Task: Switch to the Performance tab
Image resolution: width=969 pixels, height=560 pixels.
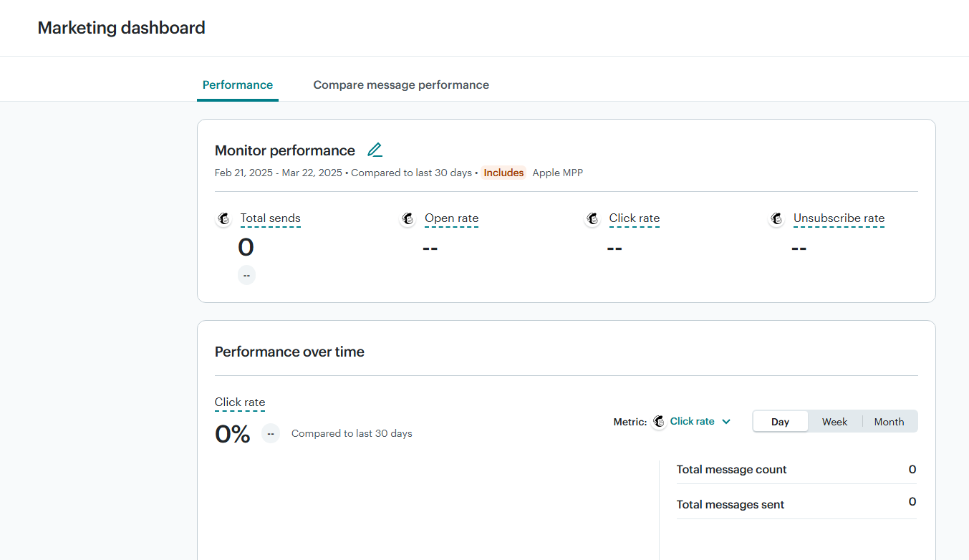Action: (238, 85)
